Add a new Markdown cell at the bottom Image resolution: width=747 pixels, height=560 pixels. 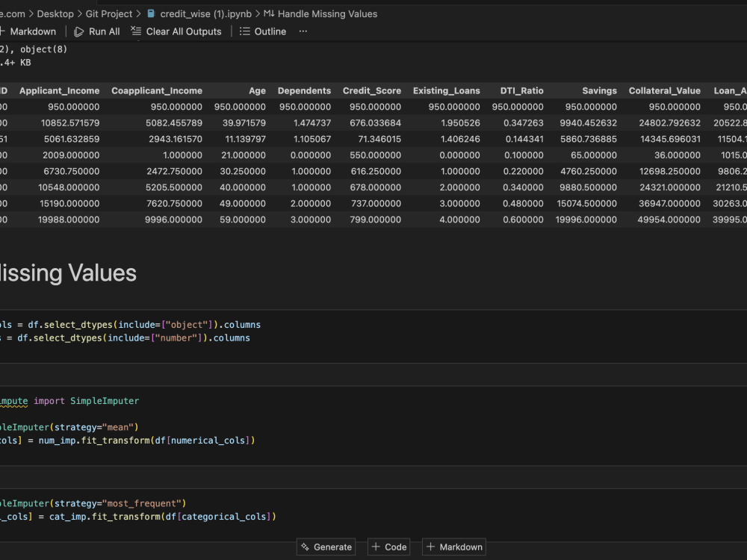pyautogui.click(x=454, y=547)
